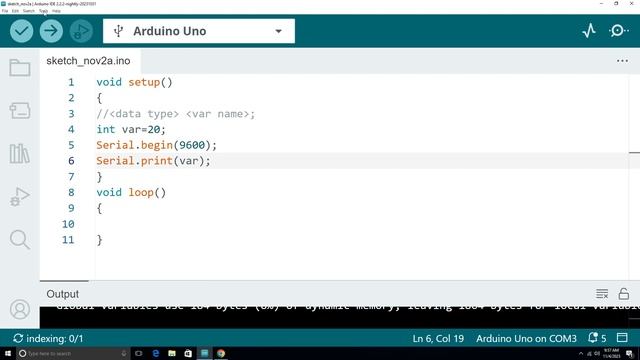This screenshot has width=640, height=360.
Task: Open the Serial Monitor
Action: (618, 31)
